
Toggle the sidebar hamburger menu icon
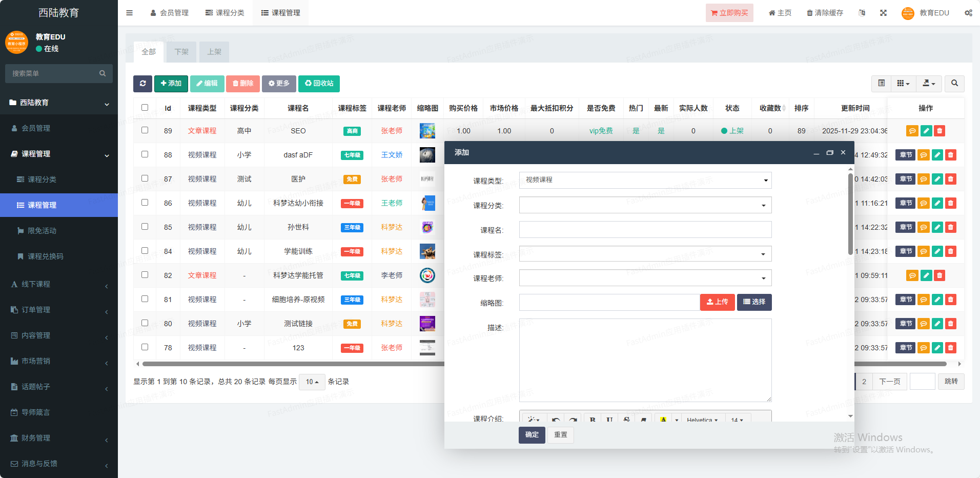pyautogui.click(x=129, y=13)
